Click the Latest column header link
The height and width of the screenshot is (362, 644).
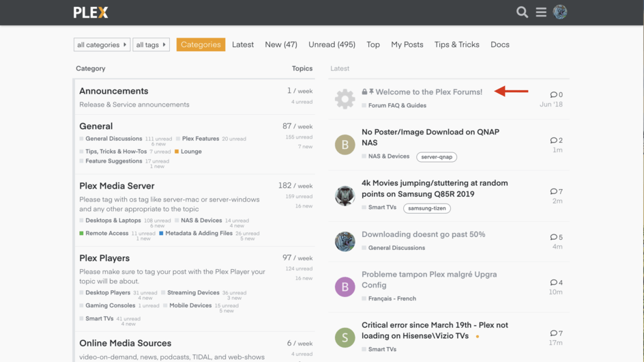[x=340, y=68]
